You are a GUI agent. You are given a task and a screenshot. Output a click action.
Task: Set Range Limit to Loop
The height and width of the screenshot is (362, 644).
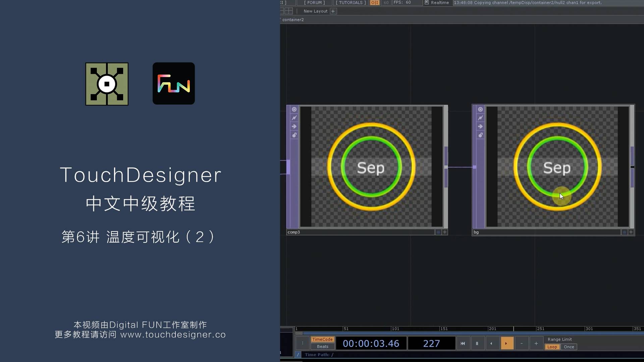tap(552, 347)
